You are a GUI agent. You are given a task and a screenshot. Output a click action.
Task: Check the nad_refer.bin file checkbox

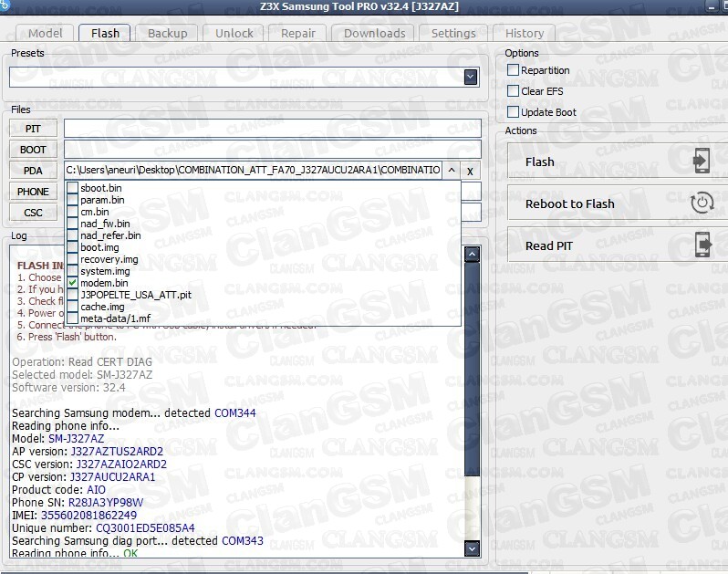pos(72,235)
